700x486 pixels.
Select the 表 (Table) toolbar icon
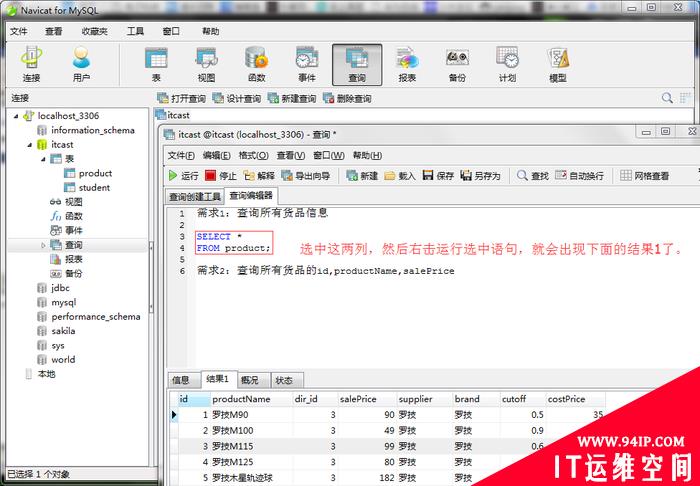click(156, 65)
